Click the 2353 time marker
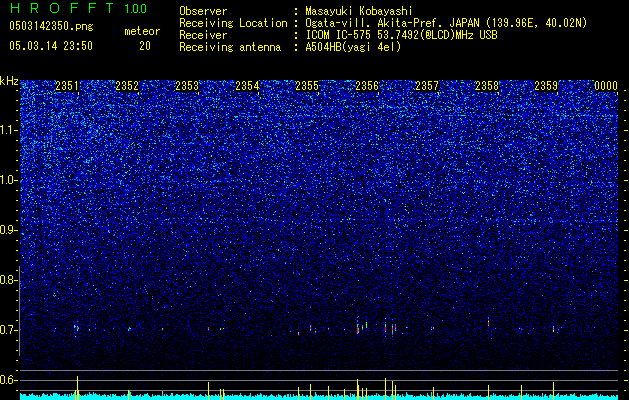Screen dimensions: 629x400 187,86
